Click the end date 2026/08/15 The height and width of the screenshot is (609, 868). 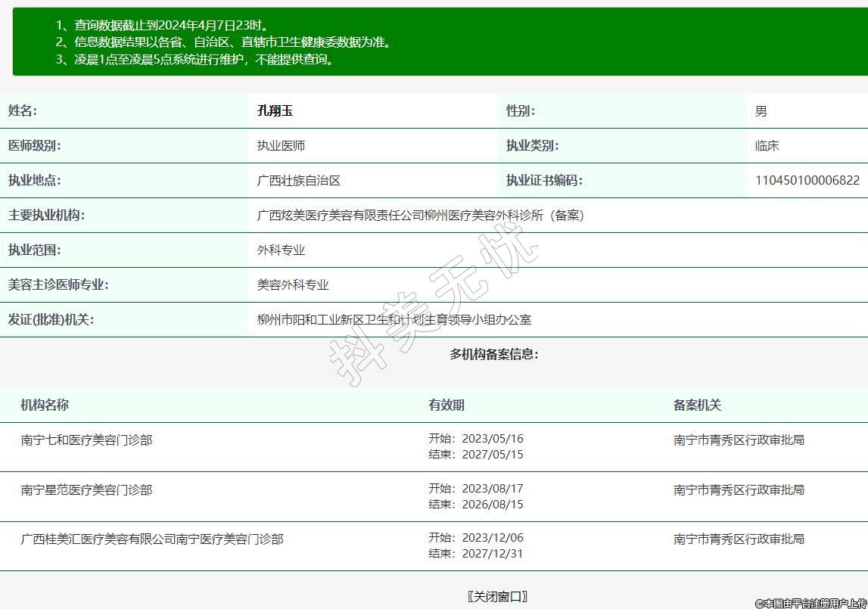(492, 505)
